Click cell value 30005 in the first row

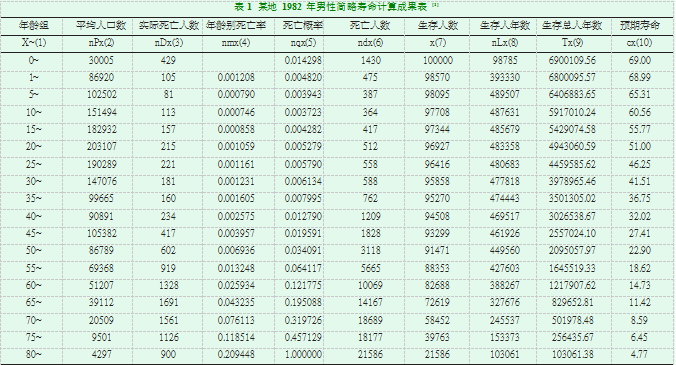(101, 60)
